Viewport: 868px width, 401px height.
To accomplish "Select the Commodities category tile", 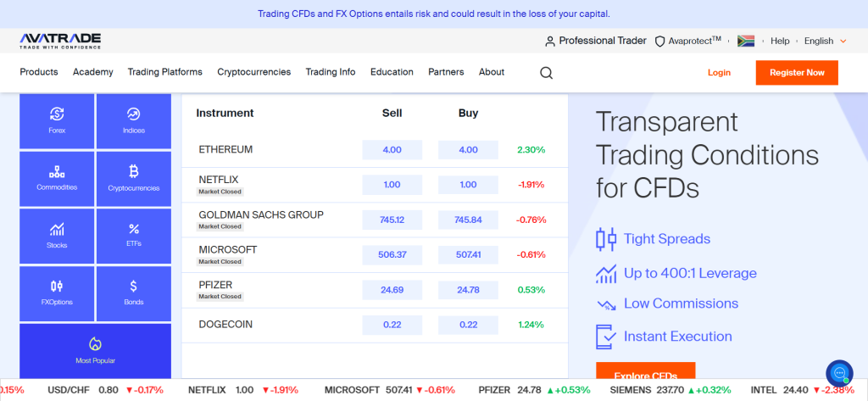I will click(x=57, y=178).
